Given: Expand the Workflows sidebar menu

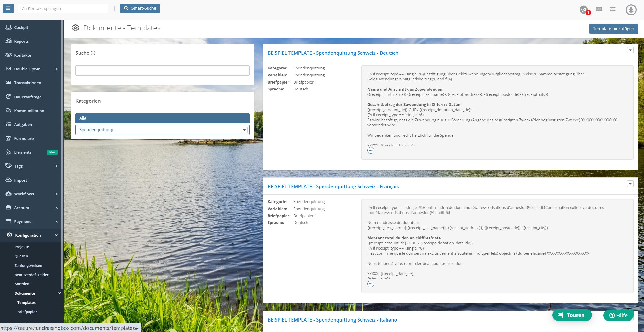Looking at the screenshot, I should coord(24,194).
